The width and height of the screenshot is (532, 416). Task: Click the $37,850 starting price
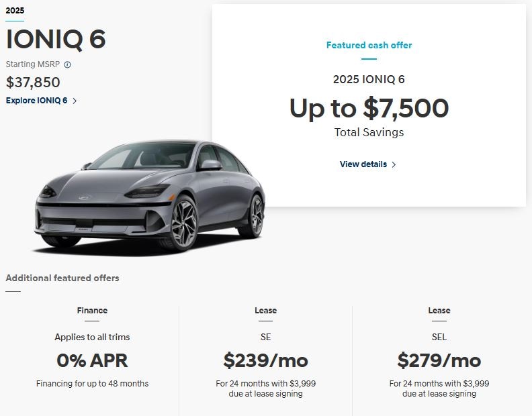(x=33, y=83)
